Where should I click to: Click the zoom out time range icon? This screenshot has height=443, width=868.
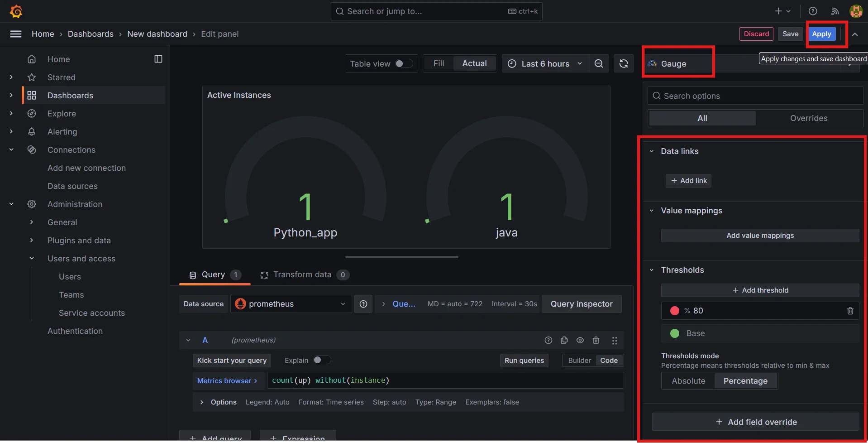[599, 64]
